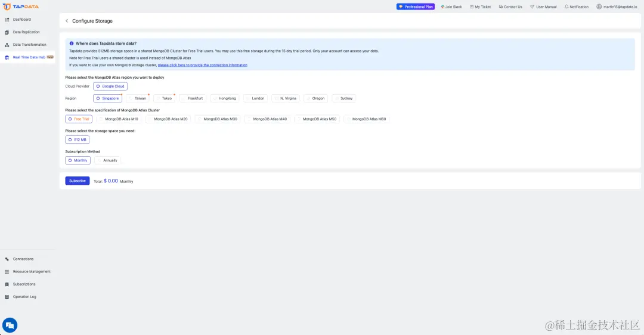
Task: Go back using Configure Storage arrow
Action: coord(67,21)
